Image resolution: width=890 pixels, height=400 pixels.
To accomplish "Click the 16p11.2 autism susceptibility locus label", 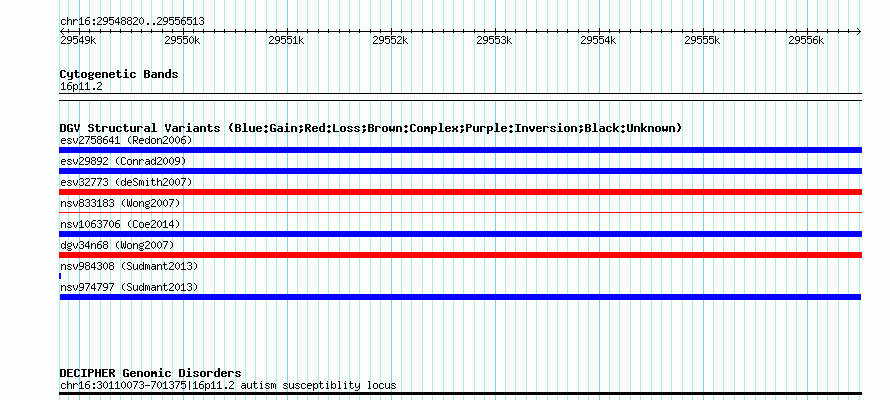I will pyautogui.click(x=228, y=385).
